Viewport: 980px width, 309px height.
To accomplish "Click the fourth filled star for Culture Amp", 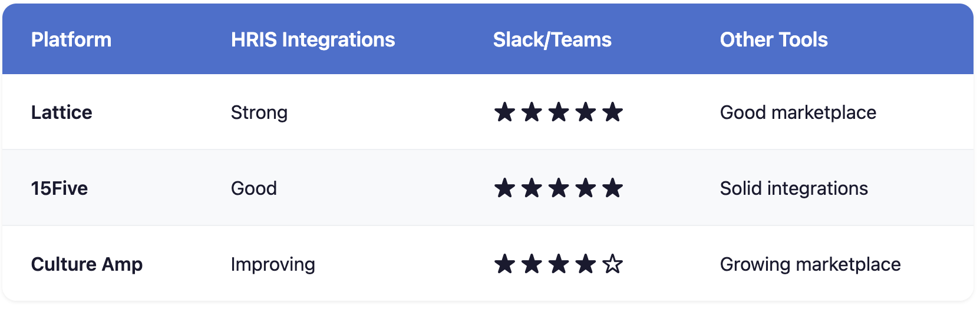I will (x=586, y=264).
